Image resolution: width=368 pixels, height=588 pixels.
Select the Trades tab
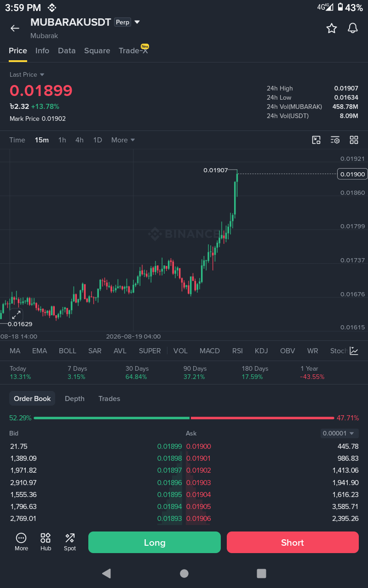109,399
